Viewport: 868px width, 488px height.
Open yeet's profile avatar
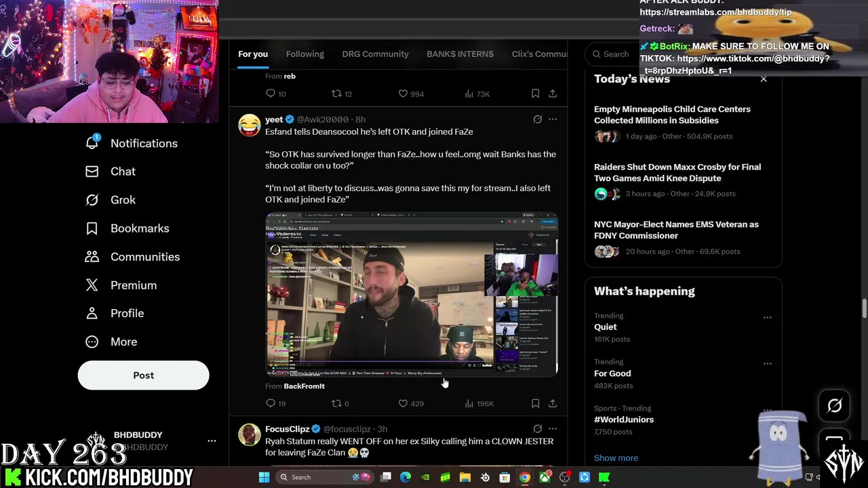click(250, 125)
